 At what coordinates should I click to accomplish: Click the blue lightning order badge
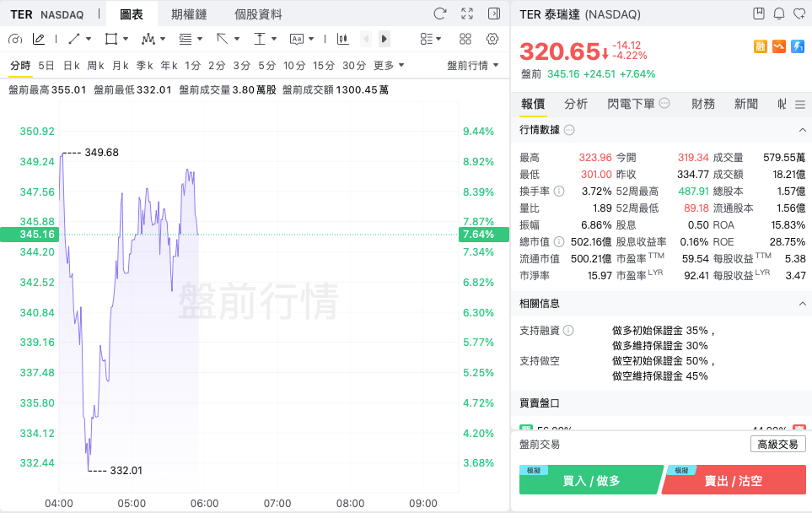point(798,46)
